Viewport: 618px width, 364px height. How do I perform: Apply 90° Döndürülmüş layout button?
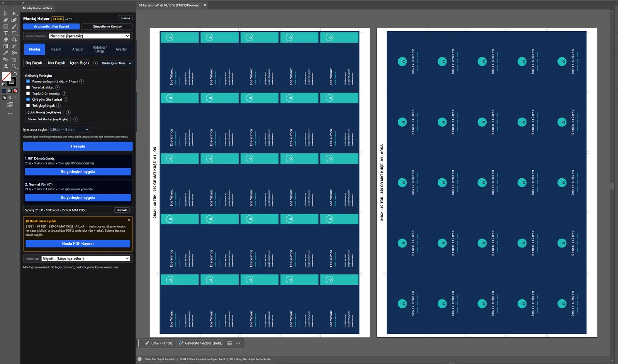(78, 172)
